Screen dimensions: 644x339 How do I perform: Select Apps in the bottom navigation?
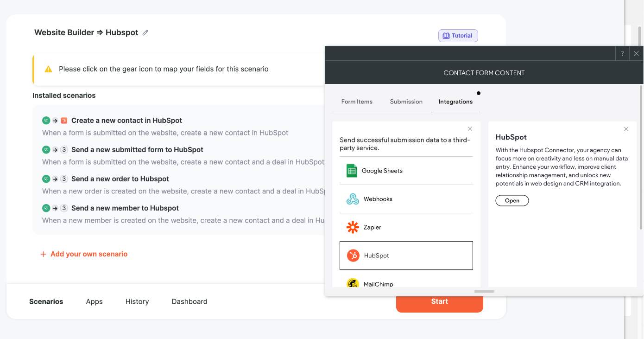(x=94, y=301)
